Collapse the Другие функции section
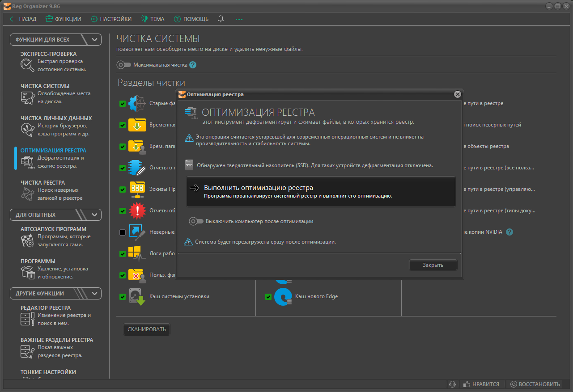573x392 pixels. [94, 294]
